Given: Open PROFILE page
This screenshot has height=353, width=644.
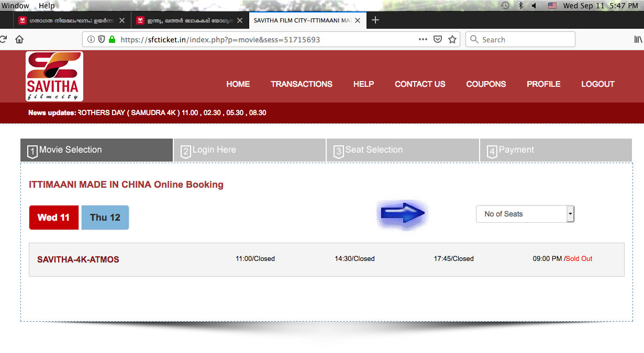Looking at the screenshot, I should 543,84.
